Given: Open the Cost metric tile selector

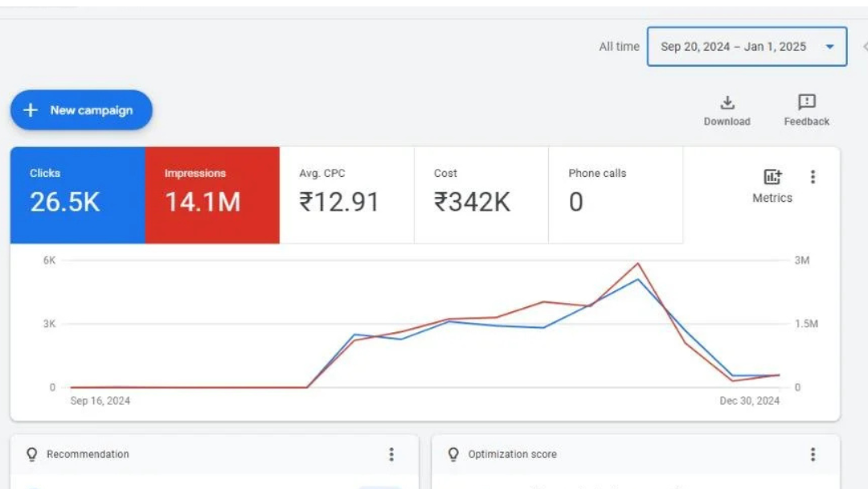Looking at the screenshot, I should [x=481, y=195].
